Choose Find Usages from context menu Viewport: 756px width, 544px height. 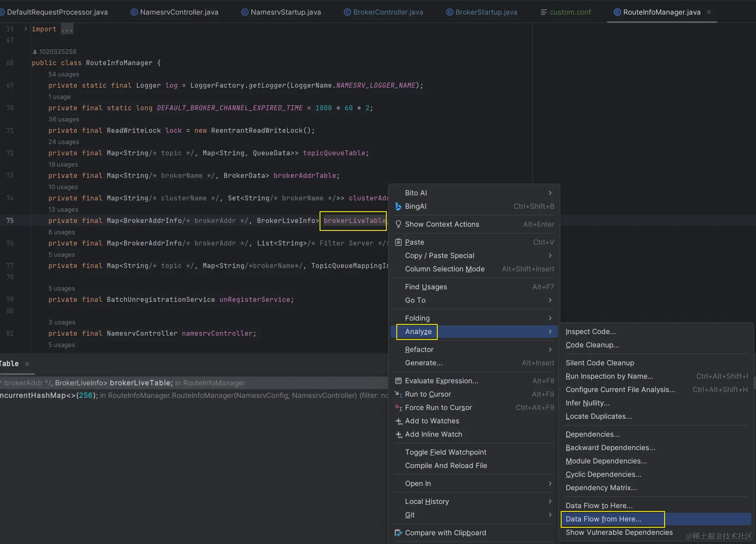click(x=474, y=287)
